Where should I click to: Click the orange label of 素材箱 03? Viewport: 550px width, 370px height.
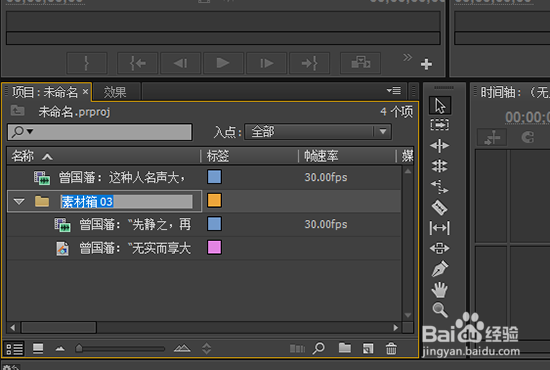pos(214,201)
